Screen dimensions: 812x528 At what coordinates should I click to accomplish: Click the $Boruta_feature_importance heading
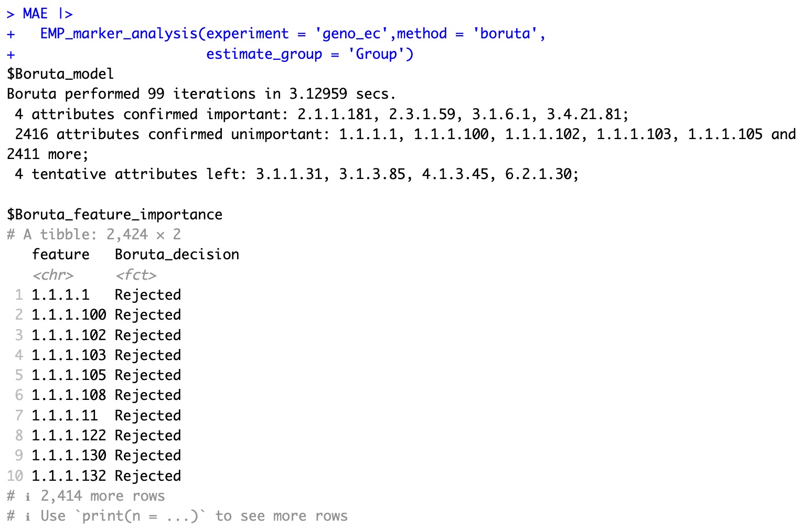114,215
